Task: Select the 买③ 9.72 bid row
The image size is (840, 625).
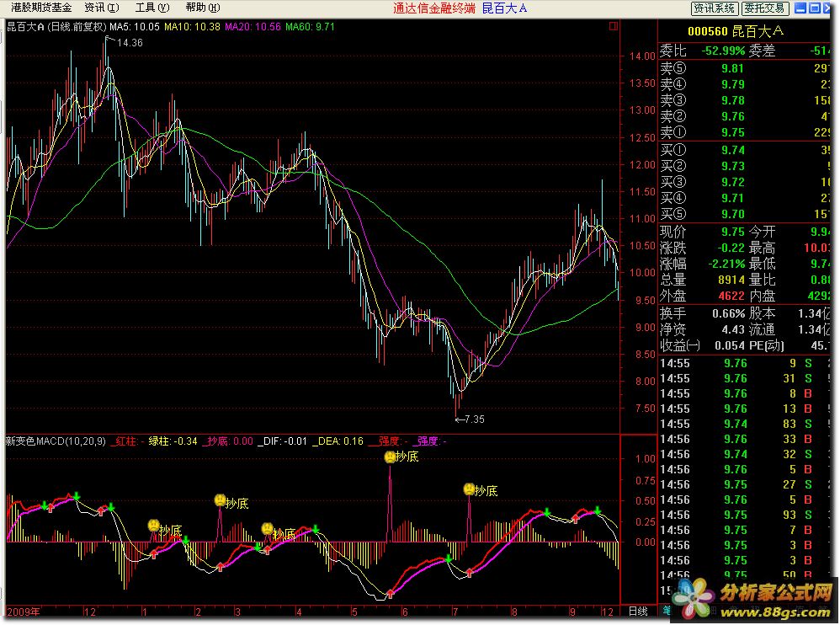Action: [x=745, y=182]
